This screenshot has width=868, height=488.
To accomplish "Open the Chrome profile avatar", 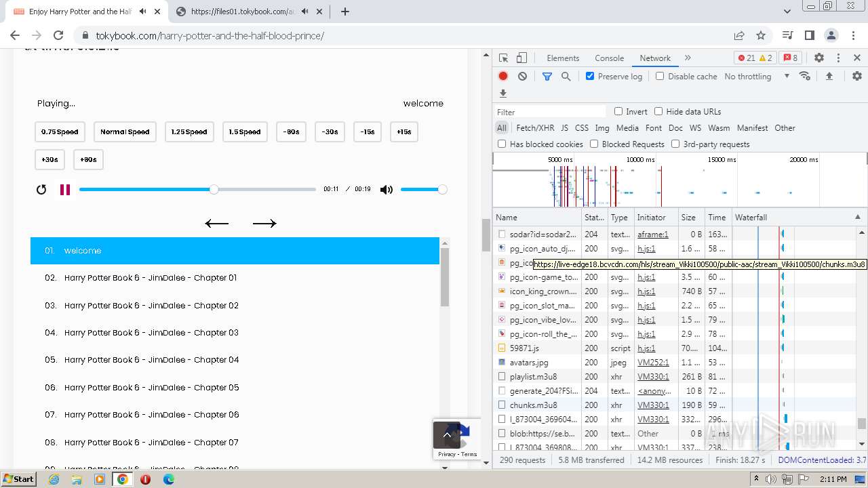I will 831,35.
